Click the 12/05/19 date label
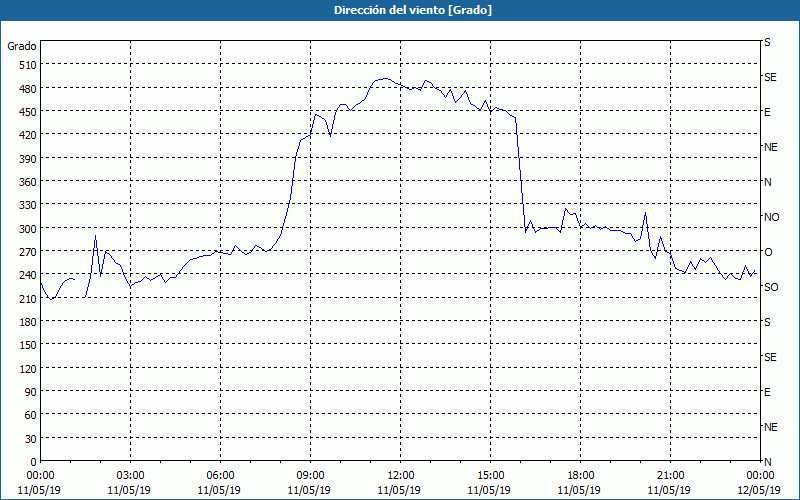The height and width of the screenshot is (500, 800). point(759,490)
